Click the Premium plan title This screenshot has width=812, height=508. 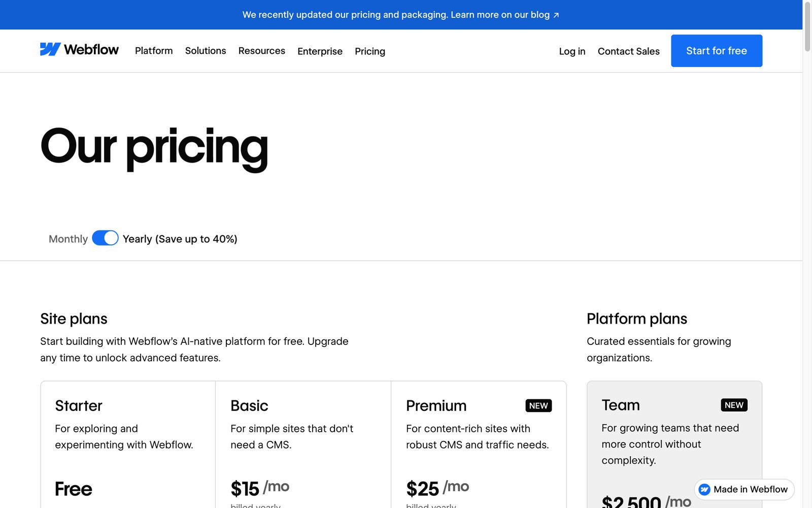[x=436, y=405]
